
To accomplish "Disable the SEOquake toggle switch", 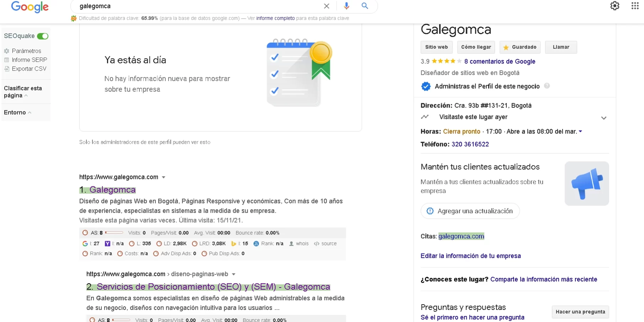I will tap(43, 36).
